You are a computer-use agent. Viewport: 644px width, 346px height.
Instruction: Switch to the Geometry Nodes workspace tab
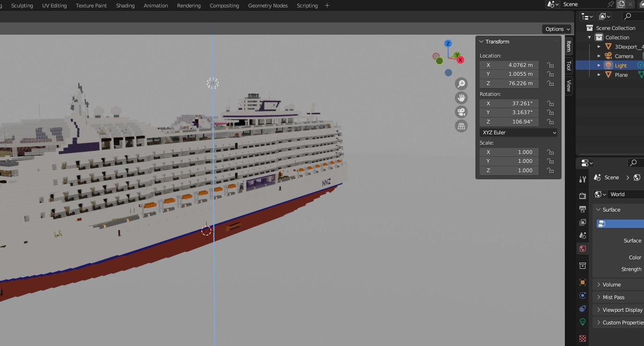[268, 6]
